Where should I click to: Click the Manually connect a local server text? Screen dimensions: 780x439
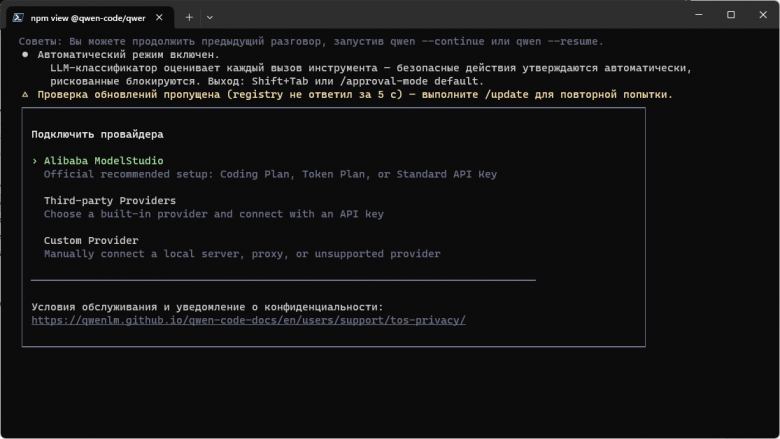tap(242, 254)
